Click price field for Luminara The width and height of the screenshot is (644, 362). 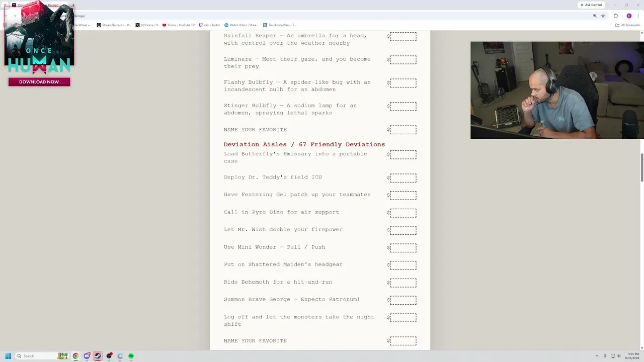403,60
